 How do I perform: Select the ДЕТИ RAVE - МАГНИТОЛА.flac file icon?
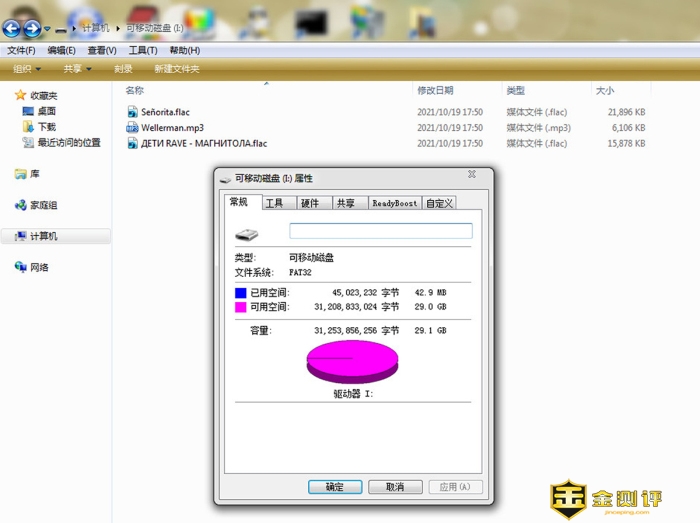[133, 144]
